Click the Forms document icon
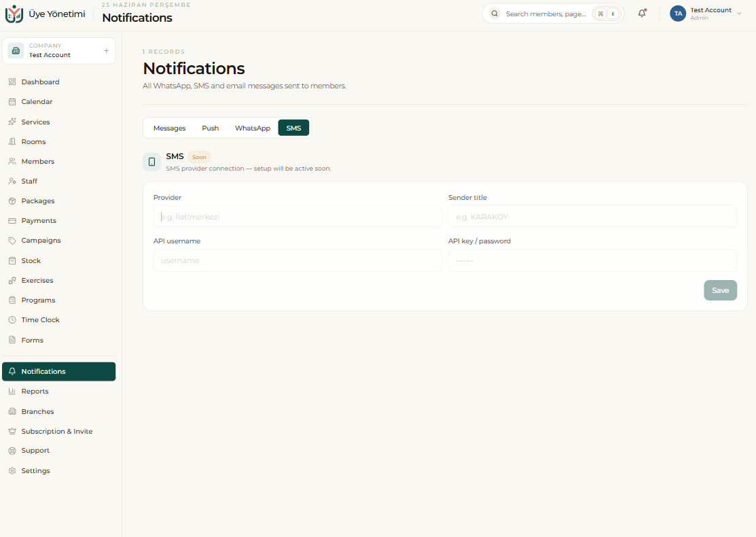The image size is (756, 537). coord(12,340)
